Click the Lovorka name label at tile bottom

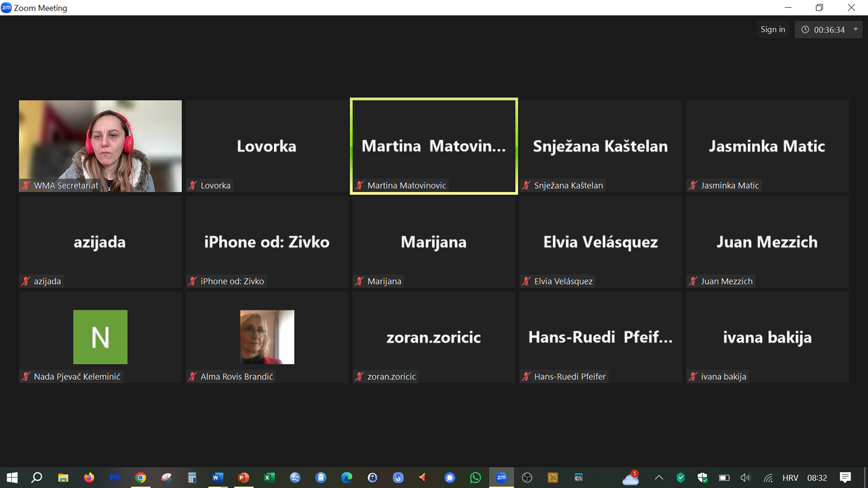216,186
